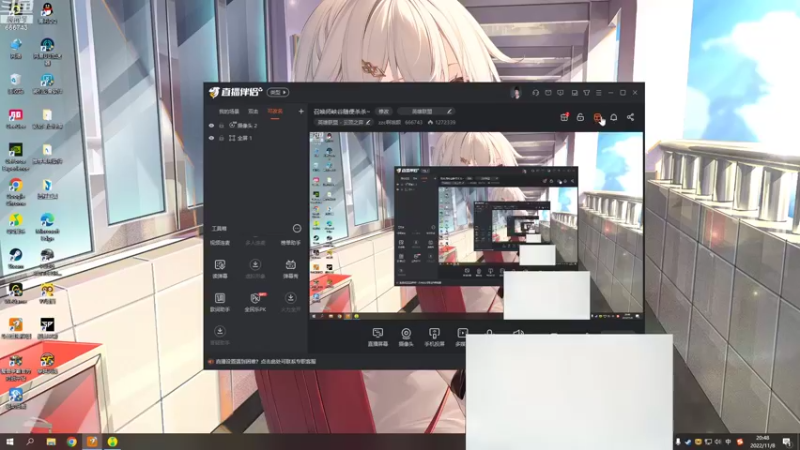800x450 pixels.
Task: Open the hamburger menu in title bar
Action: 598,93
